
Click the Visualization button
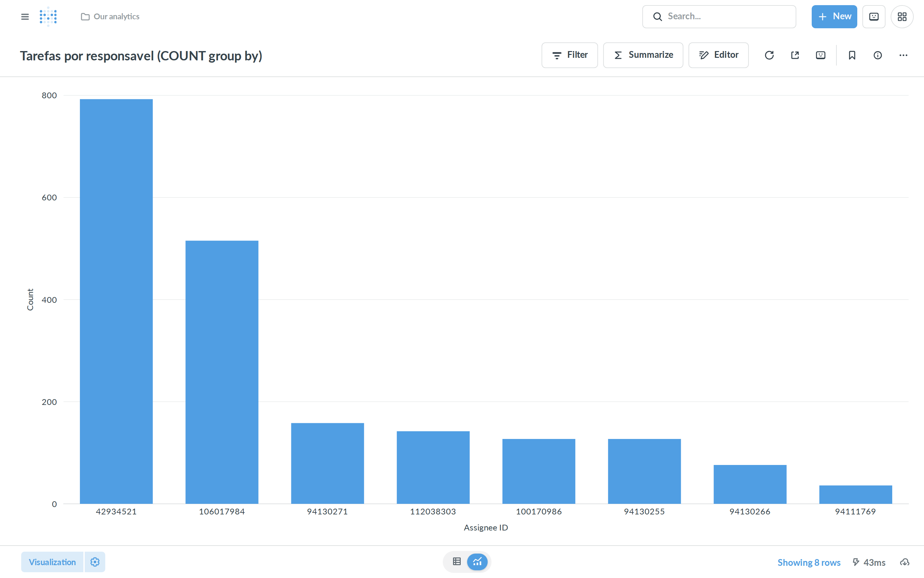52,562
